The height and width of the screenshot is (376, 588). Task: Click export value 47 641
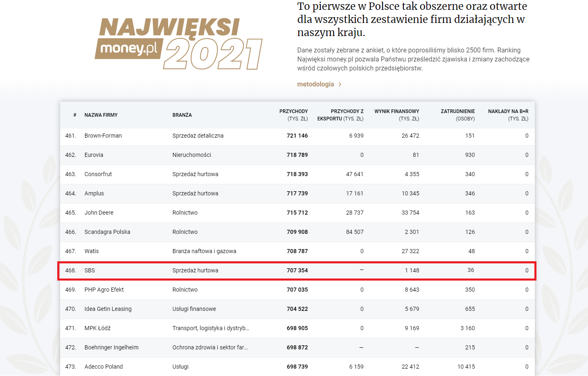point(355,174)
